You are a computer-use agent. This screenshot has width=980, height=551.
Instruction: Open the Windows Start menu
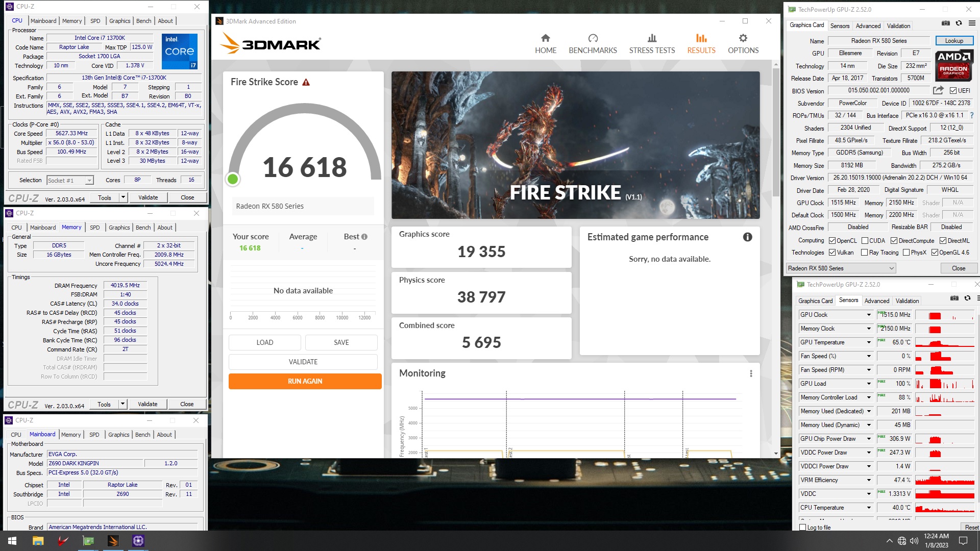[x=12, y=541]
